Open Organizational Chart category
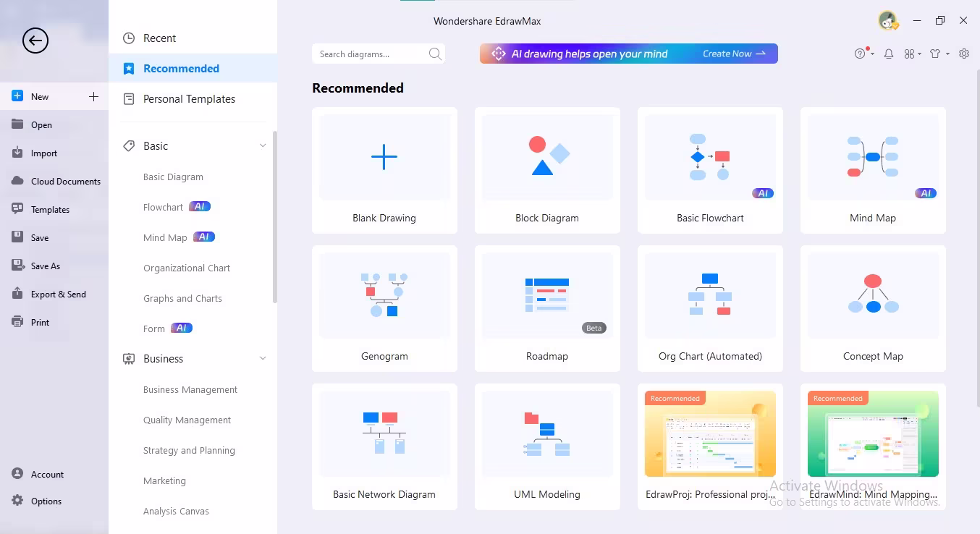The height and width of the screenshot is (534, 980). point(187,268)
